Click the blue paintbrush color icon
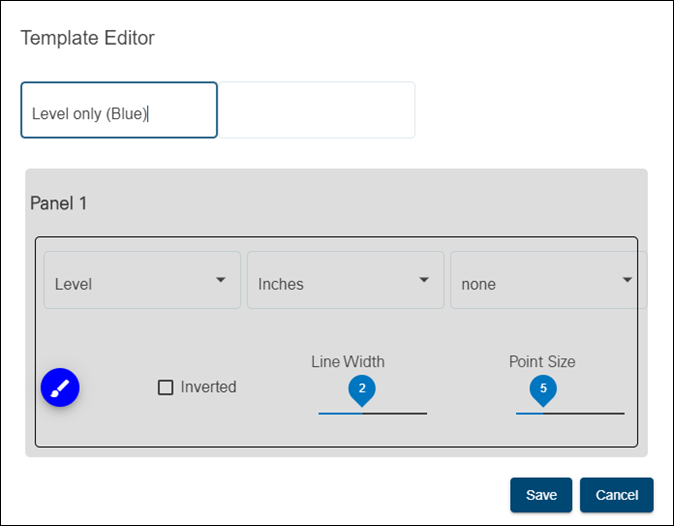Viewport: 674px width, 526px height. (x=60, y=387)
